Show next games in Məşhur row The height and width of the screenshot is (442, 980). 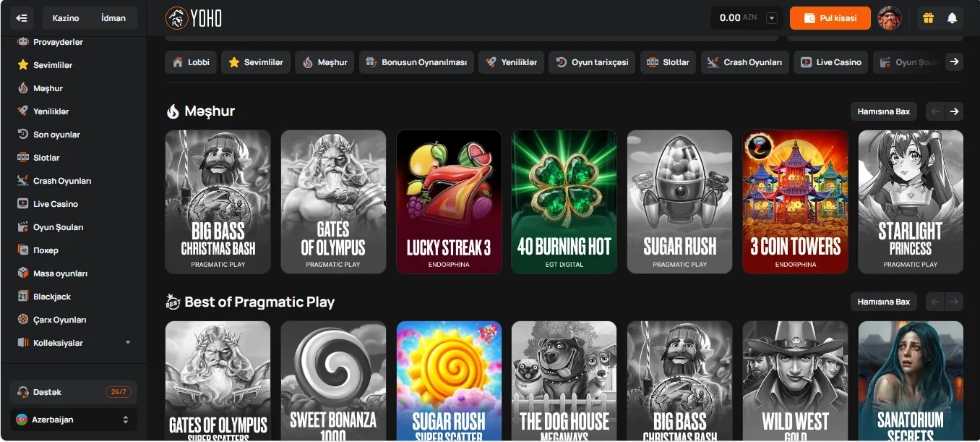click(x=955, y=111)
